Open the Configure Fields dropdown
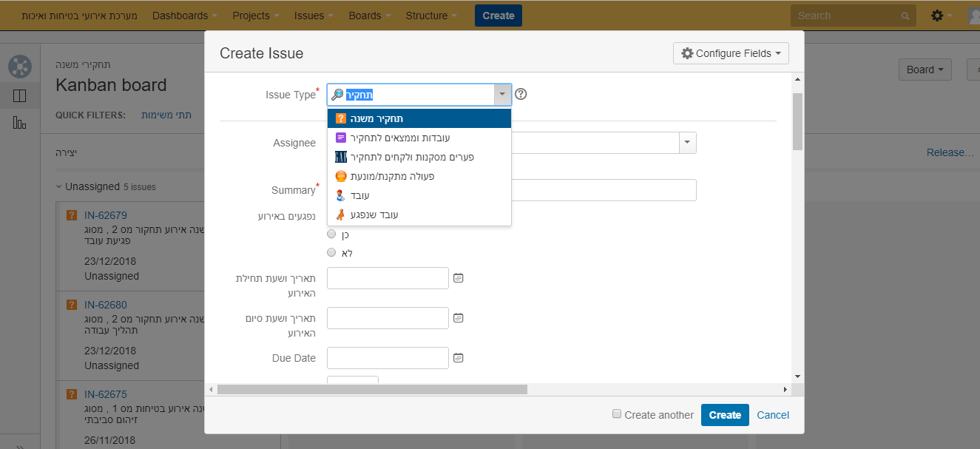Viewport: 980px width, 449px height. [x=731, y=53]
